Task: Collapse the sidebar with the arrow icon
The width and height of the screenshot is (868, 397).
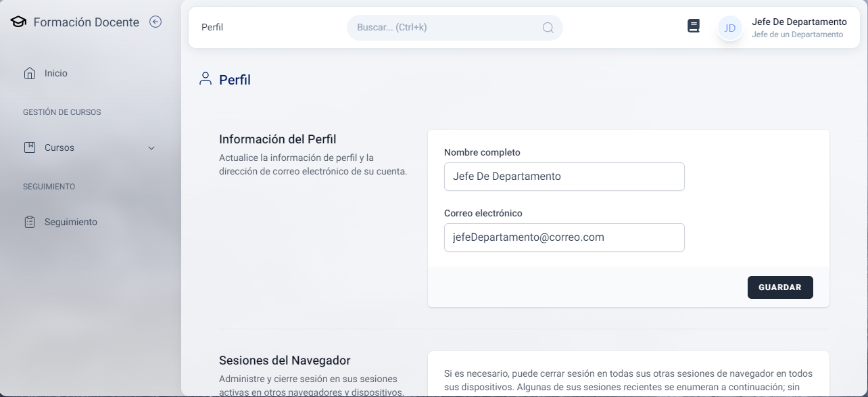Action: tap(155, 22)
